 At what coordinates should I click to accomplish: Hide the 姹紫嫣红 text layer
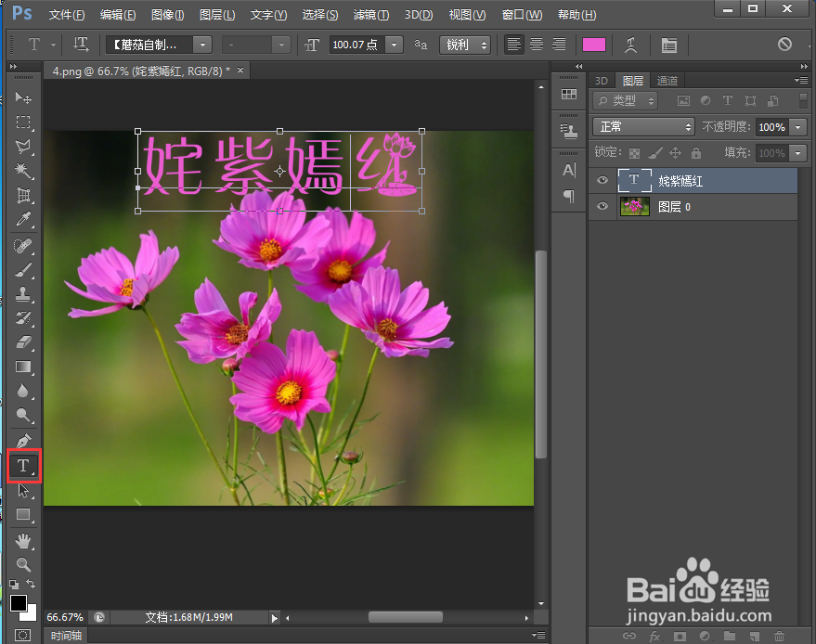point(602,180)
